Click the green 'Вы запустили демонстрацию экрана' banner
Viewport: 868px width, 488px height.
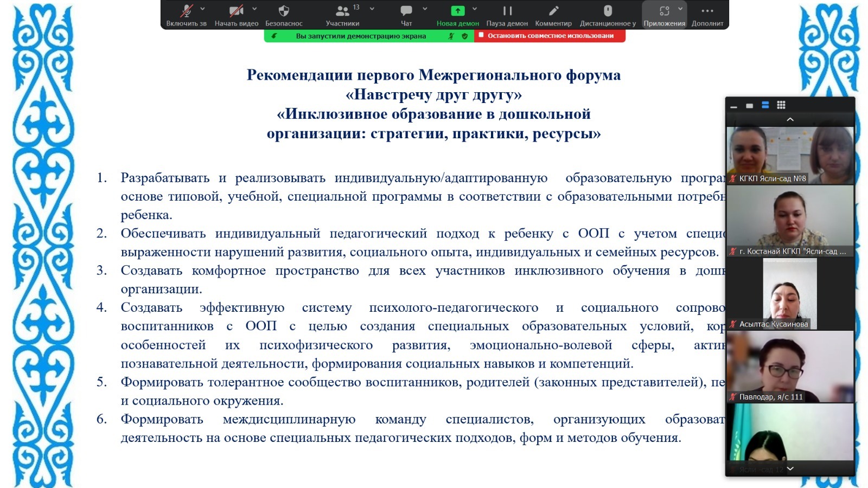[361, 36]
